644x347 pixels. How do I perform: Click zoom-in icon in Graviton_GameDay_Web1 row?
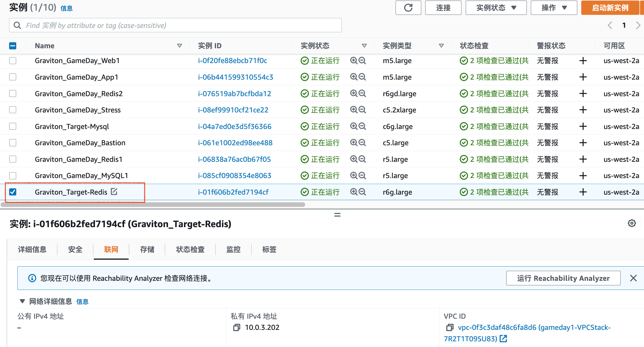click(354, 60)
